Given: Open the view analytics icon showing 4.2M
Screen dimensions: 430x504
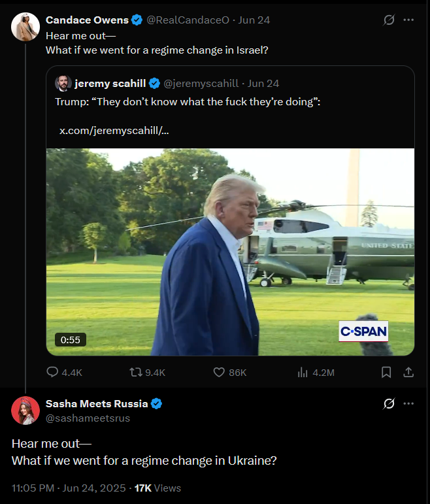Looking at the screenshot, I should click(x=303, y=372).
